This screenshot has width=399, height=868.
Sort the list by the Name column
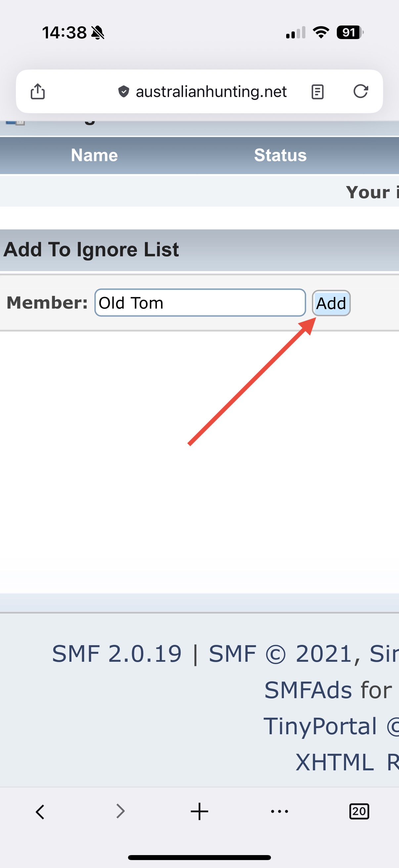pos(94,155)
